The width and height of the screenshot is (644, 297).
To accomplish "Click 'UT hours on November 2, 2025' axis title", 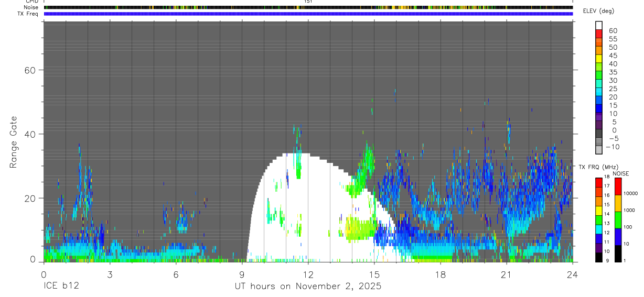I will coord(308,287).
